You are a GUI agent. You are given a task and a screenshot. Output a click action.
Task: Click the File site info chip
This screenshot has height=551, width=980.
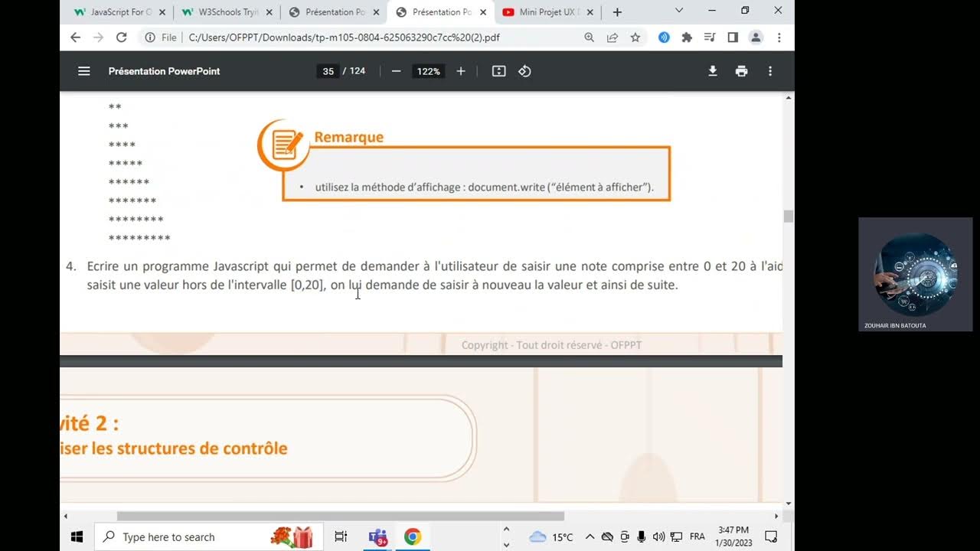[x=162, y=37]
